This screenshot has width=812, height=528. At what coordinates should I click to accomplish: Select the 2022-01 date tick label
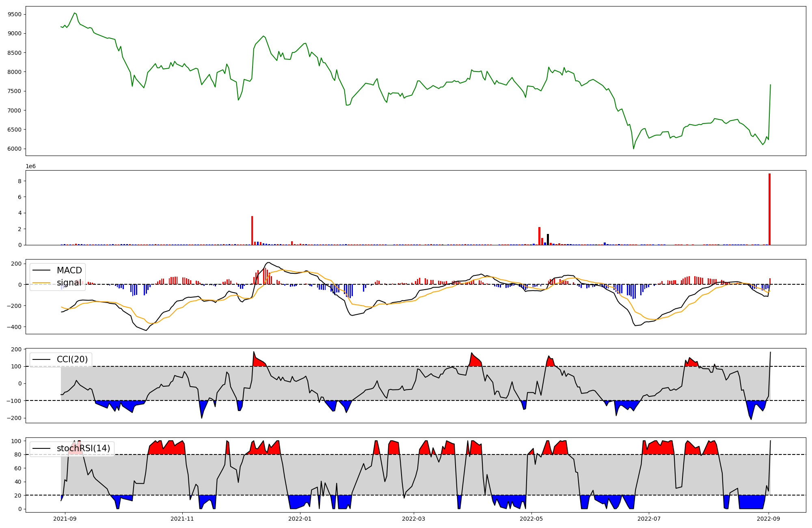(x=300, y=519)
